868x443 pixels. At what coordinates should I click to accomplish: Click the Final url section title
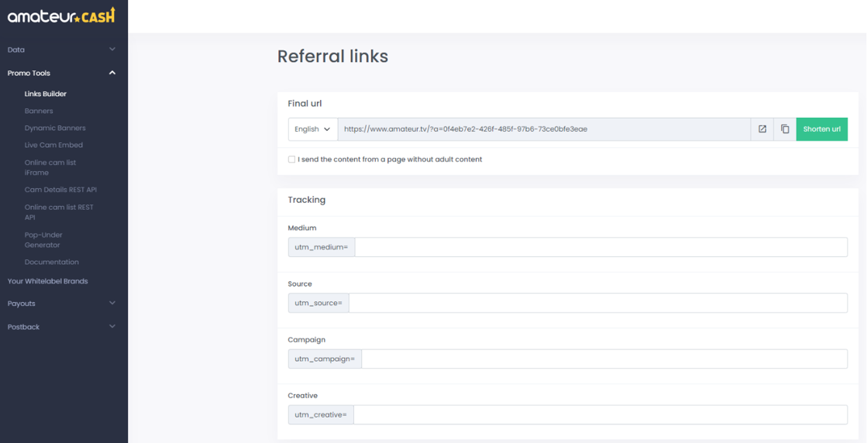[305, 104]
